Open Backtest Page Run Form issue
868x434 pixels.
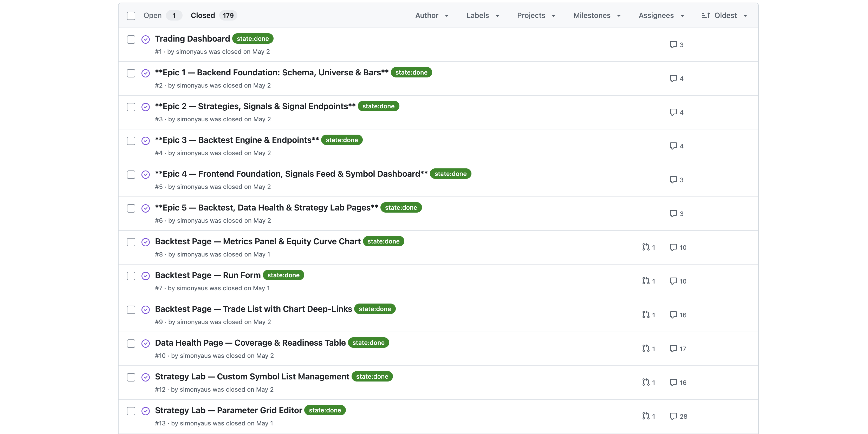tap(208, 275)
